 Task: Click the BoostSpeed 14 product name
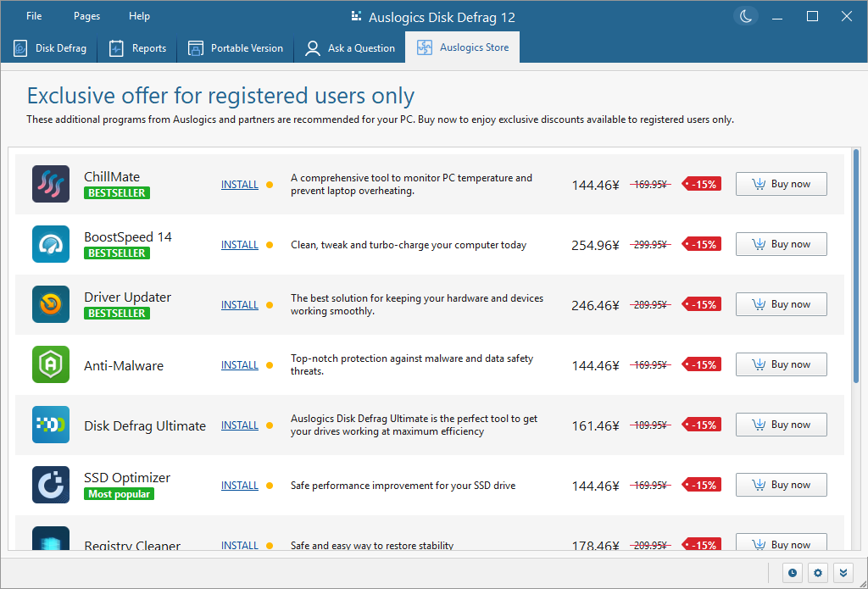point(128,237)
